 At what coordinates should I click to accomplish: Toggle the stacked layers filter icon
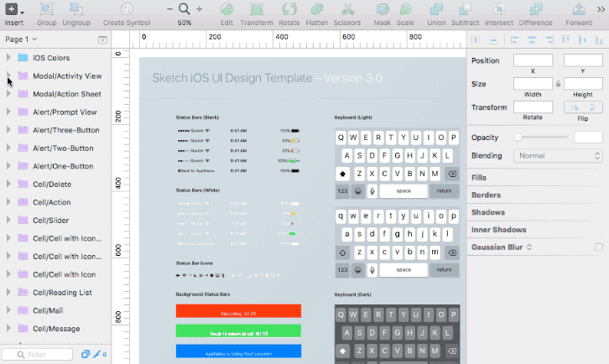tap(86, 354)
